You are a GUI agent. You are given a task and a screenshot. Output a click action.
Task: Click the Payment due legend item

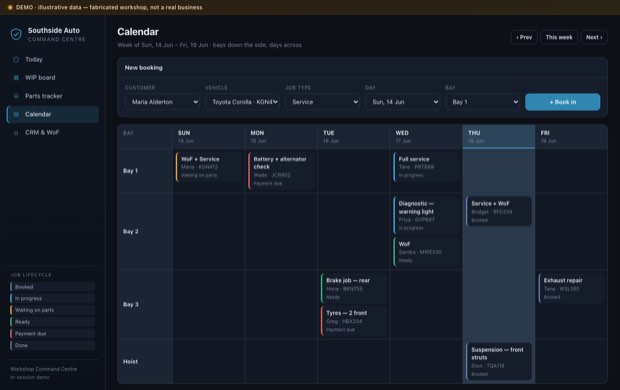(53, 333)
